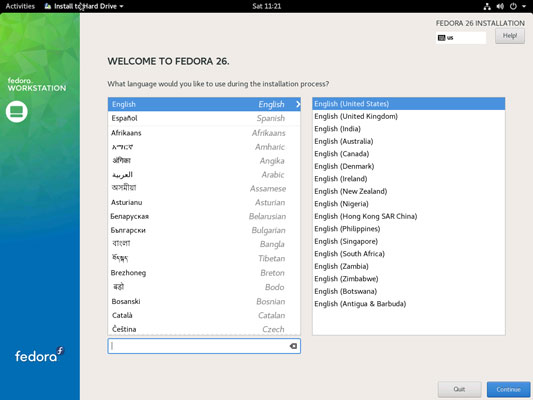This screenshot has height=400, width=533.
Task: Choose English (Botswana) locale
Action: tap(409, 291)
